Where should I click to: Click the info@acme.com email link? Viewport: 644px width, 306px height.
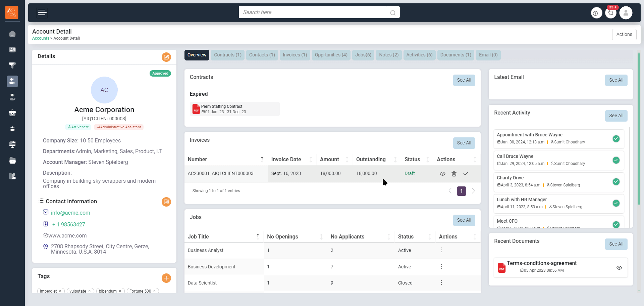coord(70,213)
